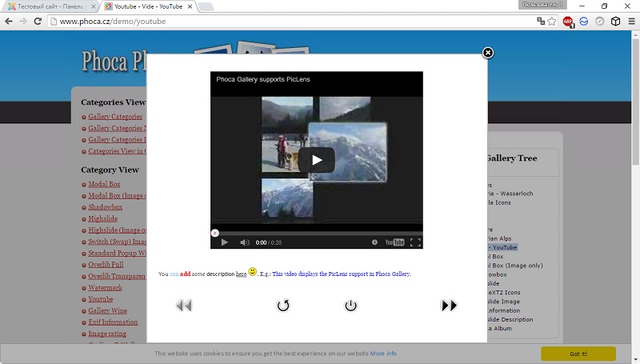Bookmark the page with the star icon
This screenshot has width=640, height=364.
coord(552,22)
